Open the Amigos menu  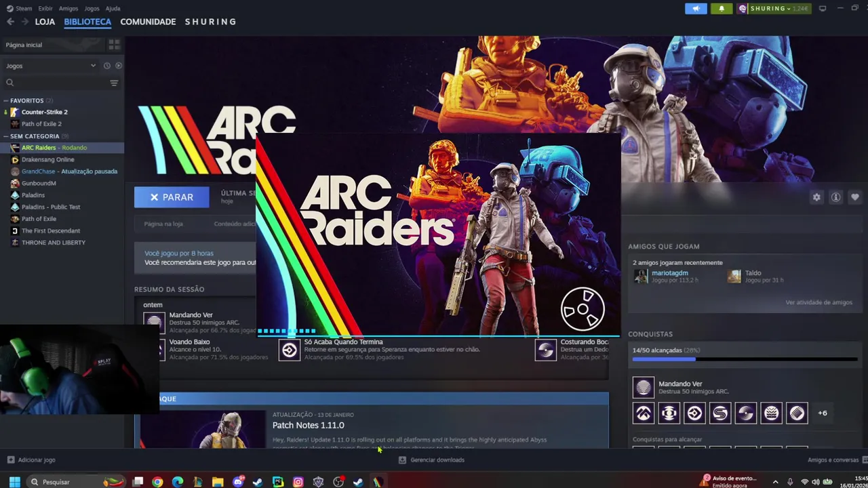(x=68, y=8)
